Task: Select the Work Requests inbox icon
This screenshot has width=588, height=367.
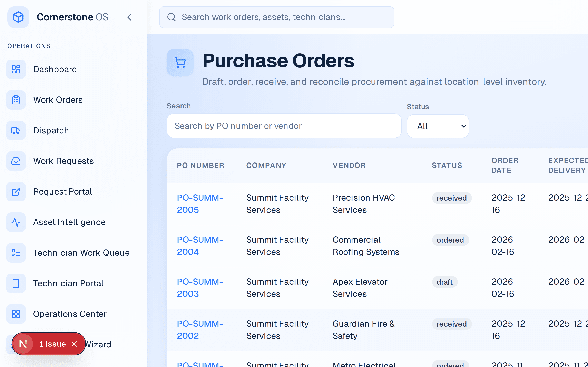Action: 16,161
